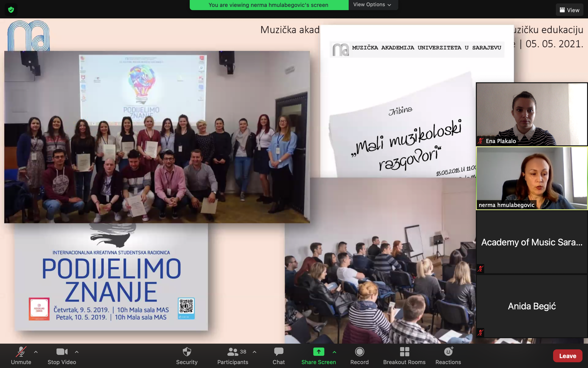Leave the meeting
Image resolution: width=588 pixels, height=368 pixels.
pos(568,356)
